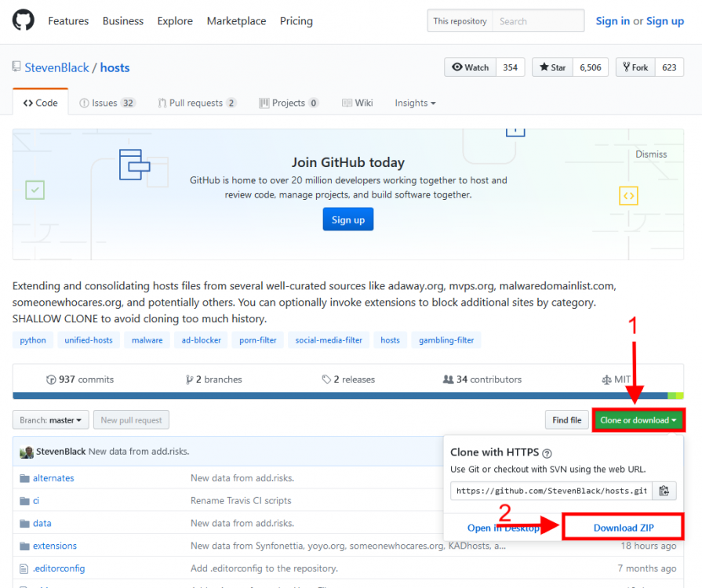Watch the repository
The width and height of the screenshot is (702, 588).
(x=470, y=67)
